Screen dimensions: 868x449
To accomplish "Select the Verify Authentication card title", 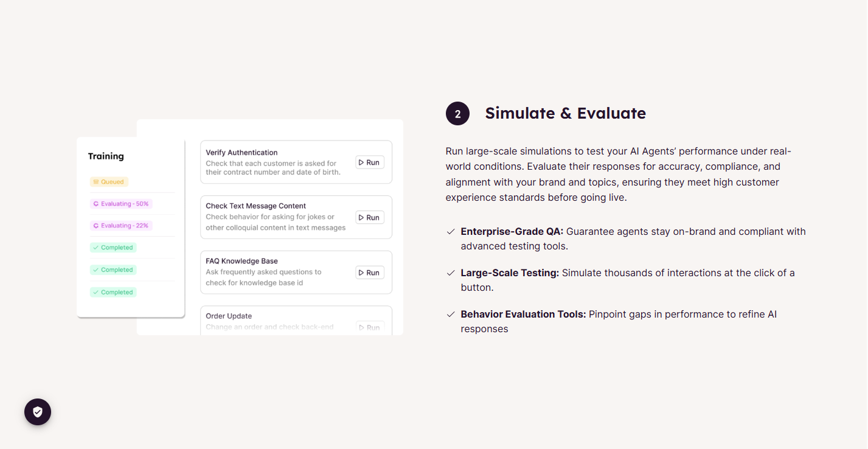I will (x=241, y=153).
